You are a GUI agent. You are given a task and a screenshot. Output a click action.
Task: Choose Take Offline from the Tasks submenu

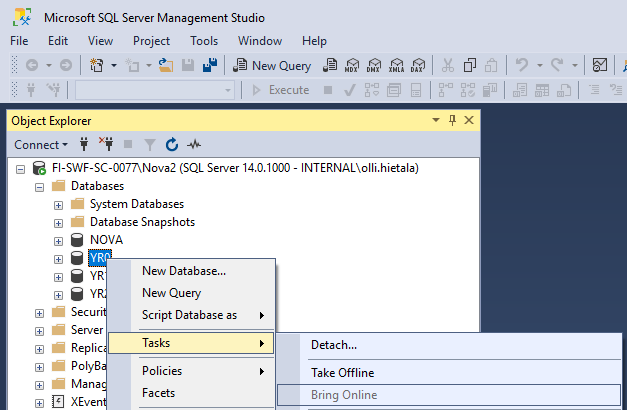point(342,373)
